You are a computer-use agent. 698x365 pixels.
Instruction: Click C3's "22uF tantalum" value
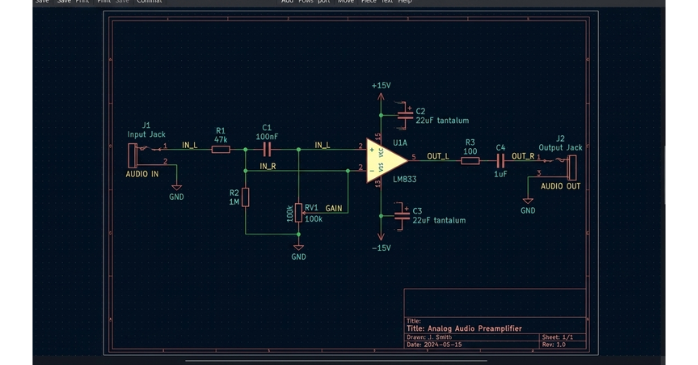point(439,220)
